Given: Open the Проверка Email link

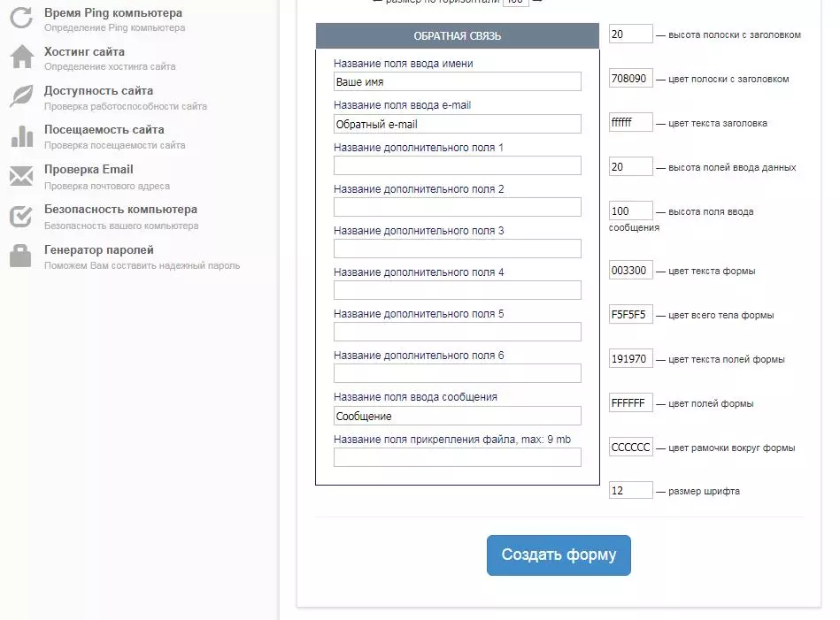Looking at the screenshot, I should pos(89,170).
